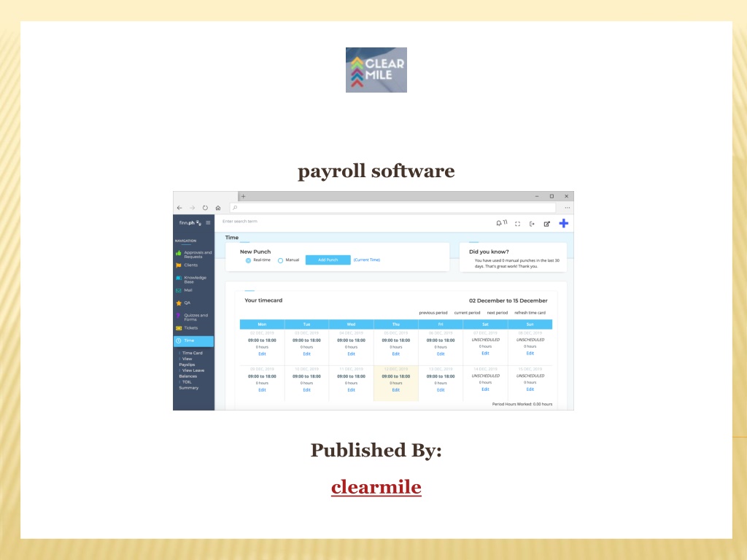Open Time Card submenu item
The image size is (747, 560).
(x=192, y=353)
